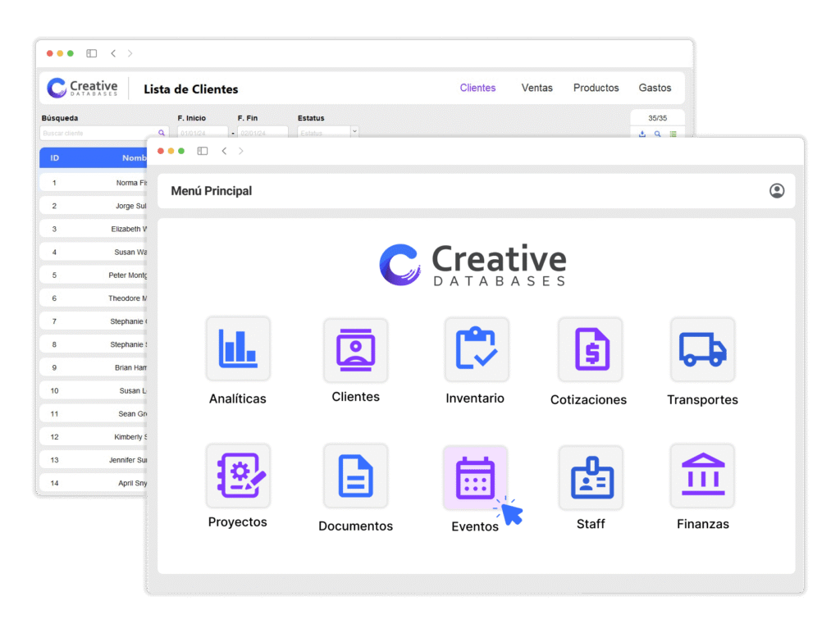The width and height of the screenshot is (840, 633).
Task: Switch to the Productos tab
Action: click(596, 88)
